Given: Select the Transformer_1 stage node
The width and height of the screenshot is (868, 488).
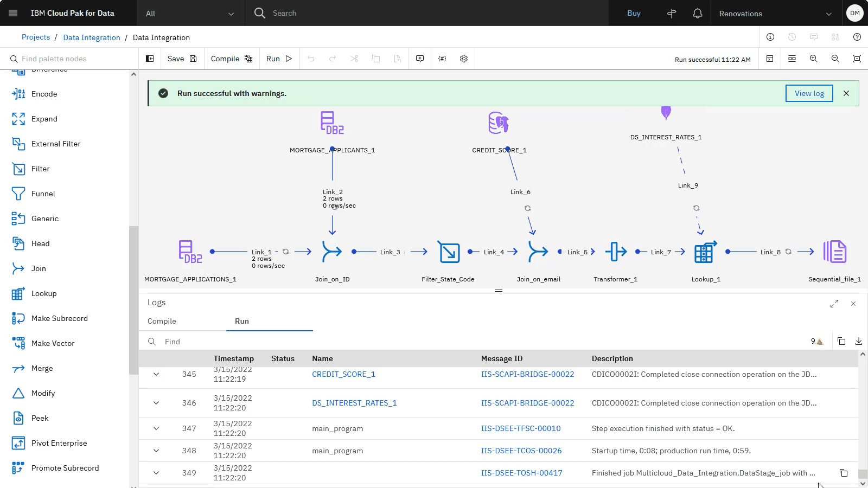Looking at the screenshot, I should pyautogui.click(x=616, y=252).
